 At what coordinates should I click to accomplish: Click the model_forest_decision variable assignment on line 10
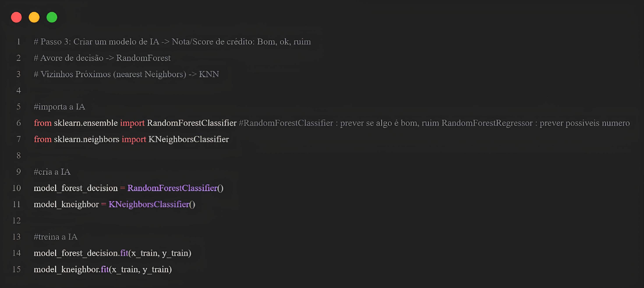pos(76,188)
